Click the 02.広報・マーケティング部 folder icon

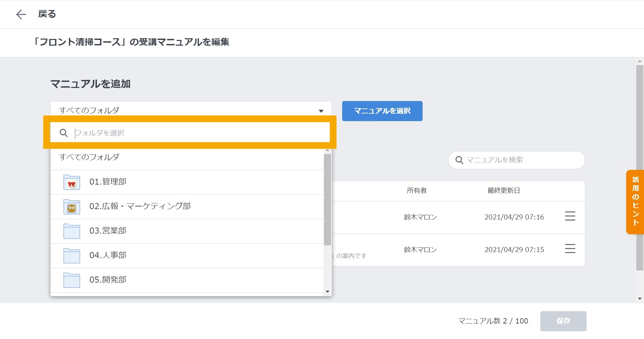pos(72,207)
